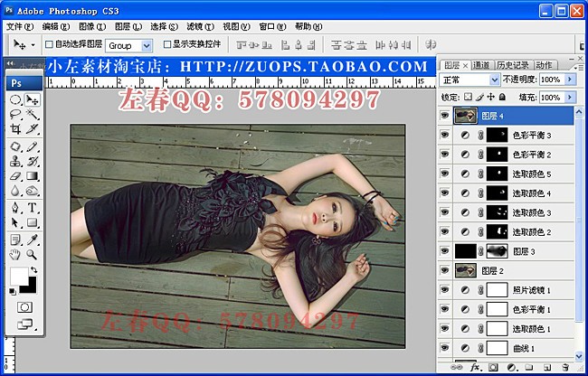Select the Slice tool
The height and width of the screenshot is (376, 588).
click(33, 129)
